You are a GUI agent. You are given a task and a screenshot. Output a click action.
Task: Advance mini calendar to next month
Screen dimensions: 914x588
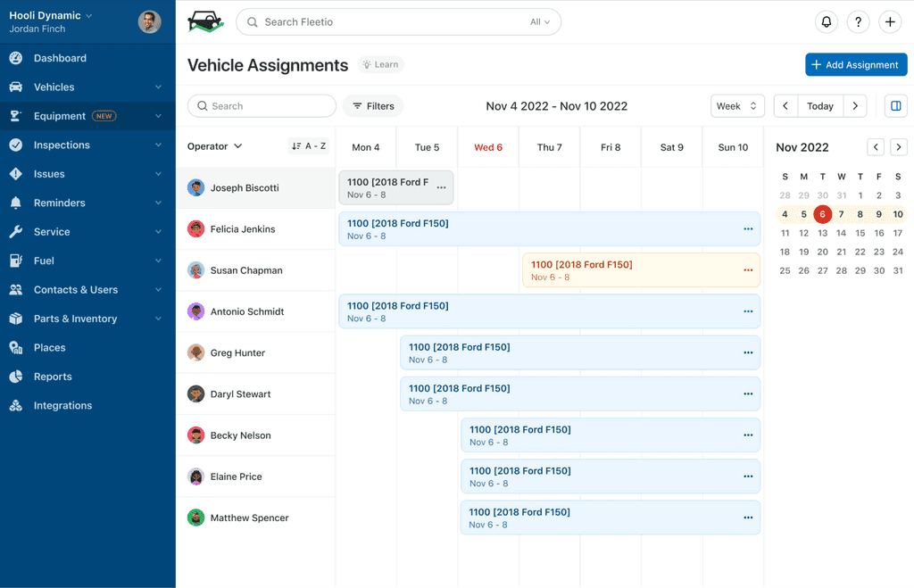tap(898, 147)
